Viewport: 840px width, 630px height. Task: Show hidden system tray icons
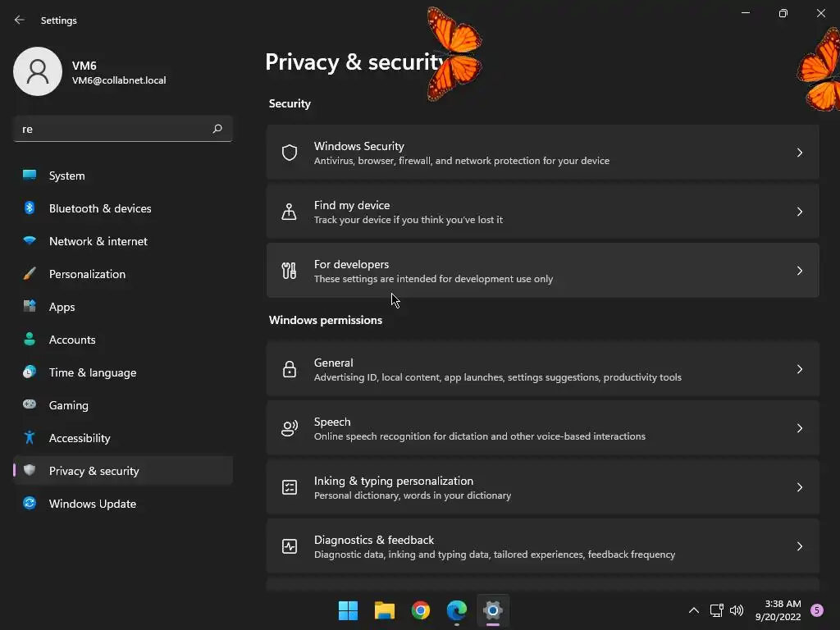693,610
